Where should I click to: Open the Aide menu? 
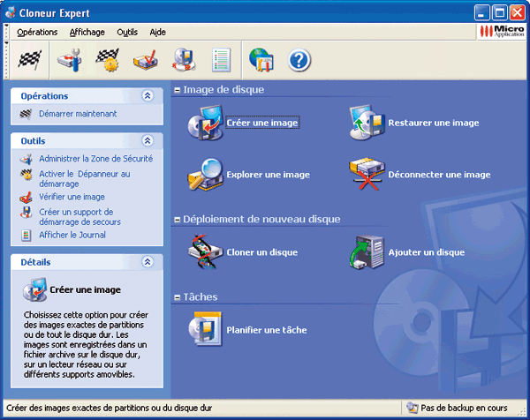tap(157, 32)
